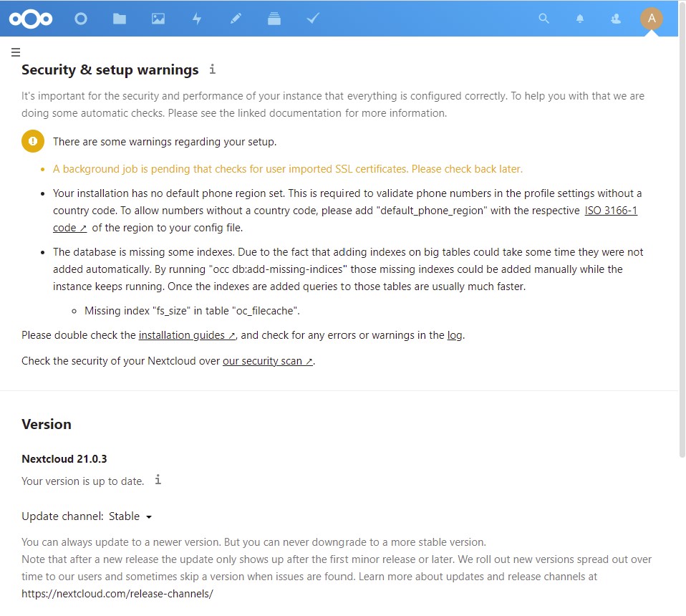Click the SSL certificates background job warning
This screenshot has height=616, width=686.
pos(288,169)
